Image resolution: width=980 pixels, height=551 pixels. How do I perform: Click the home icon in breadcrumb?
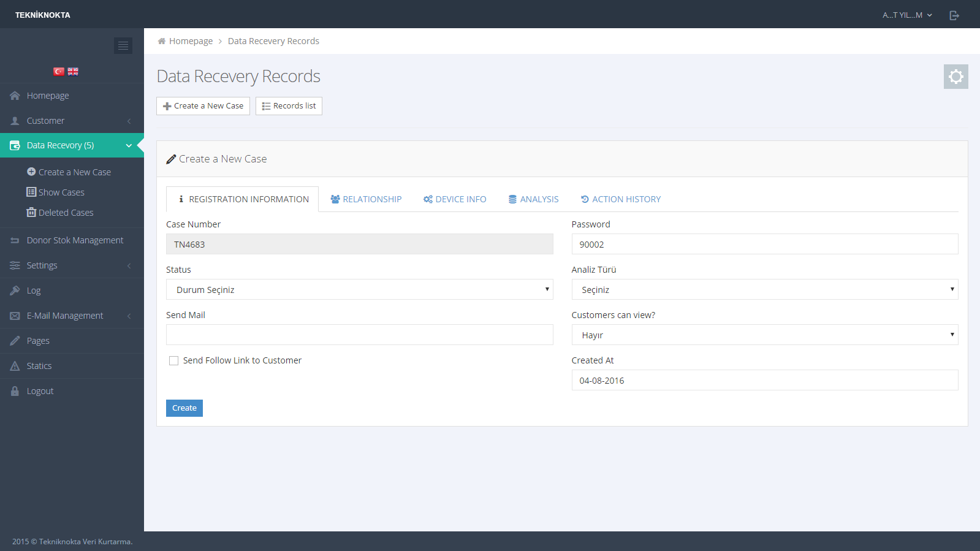[162, 41]
